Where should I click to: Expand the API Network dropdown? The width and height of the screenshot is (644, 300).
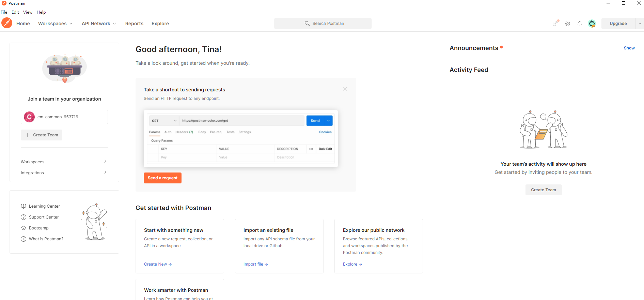click(99, 24)
